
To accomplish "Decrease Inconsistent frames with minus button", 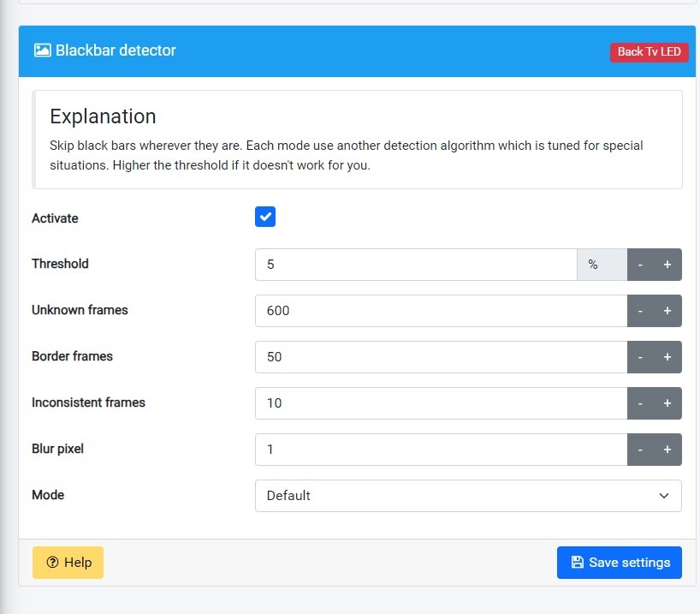I will click(640, 403).
